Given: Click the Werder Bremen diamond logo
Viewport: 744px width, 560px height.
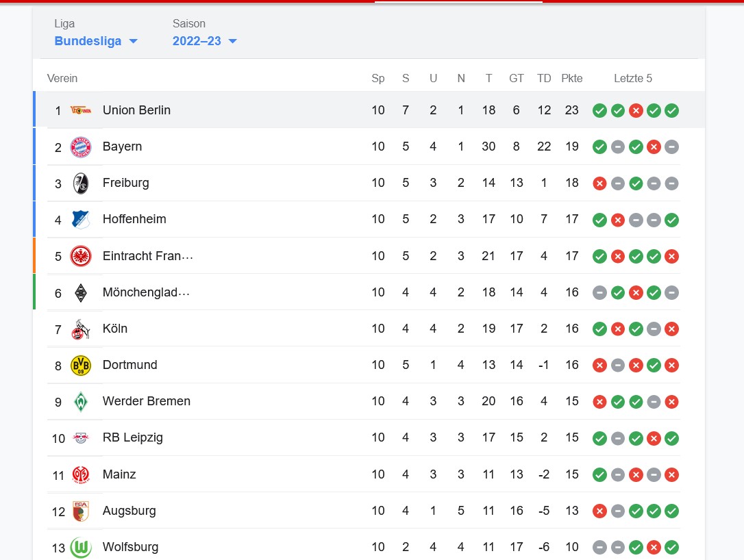Looking at the screenshot, I should (81, 401).
